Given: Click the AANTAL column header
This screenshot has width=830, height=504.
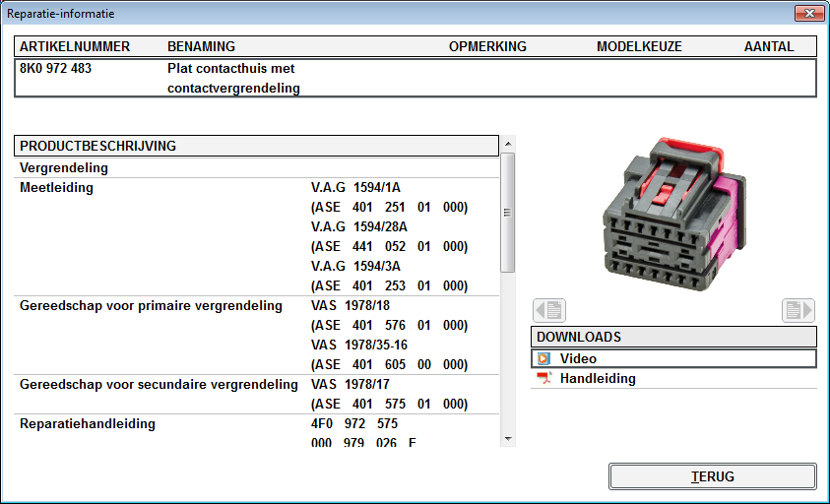Looking at the screenshot, I should click(769, 47).
